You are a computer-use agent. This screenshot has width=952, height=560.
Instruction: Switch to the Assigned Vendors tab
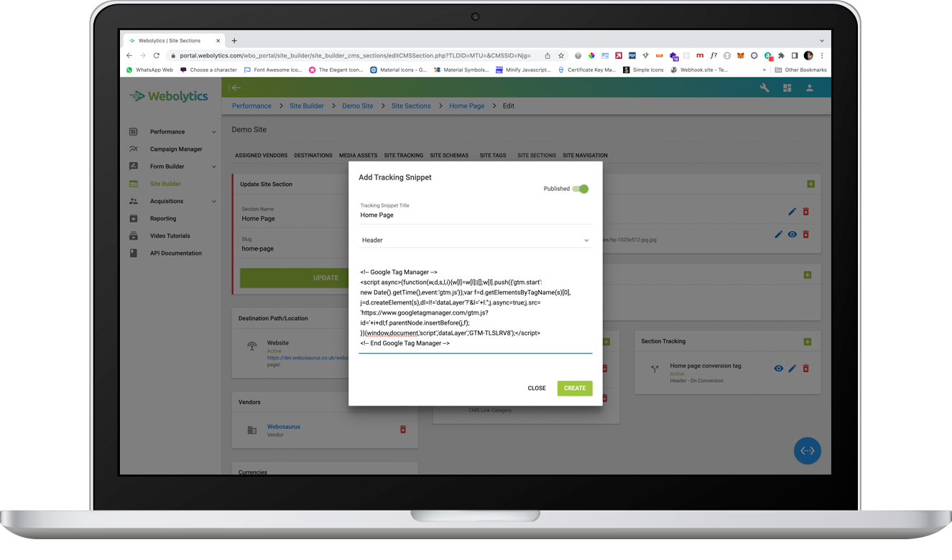click(261, 155)
